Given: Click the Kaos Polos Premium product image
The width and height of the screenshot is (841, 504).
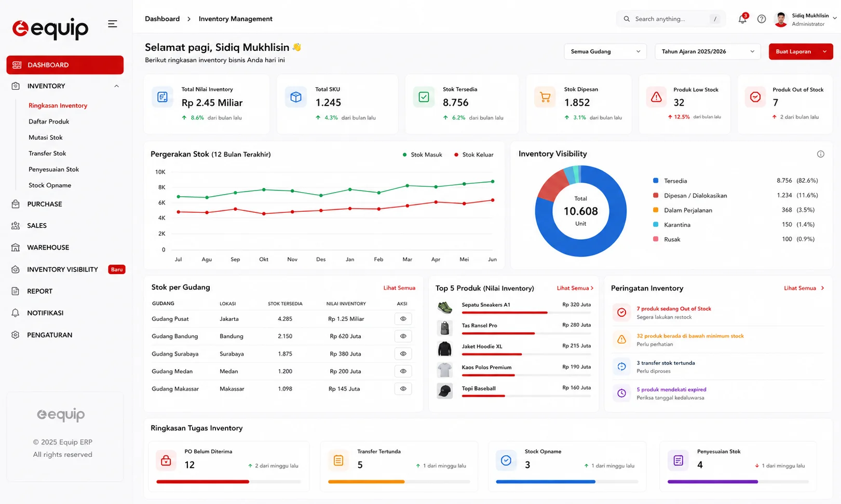Looking at the screenshot, I should (444, 370).
